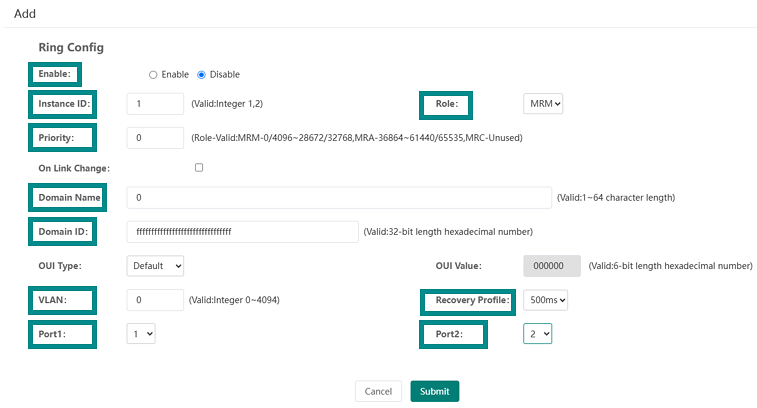Click the '(Valid:1~64 character length)' hint

(x=616, y=197)
